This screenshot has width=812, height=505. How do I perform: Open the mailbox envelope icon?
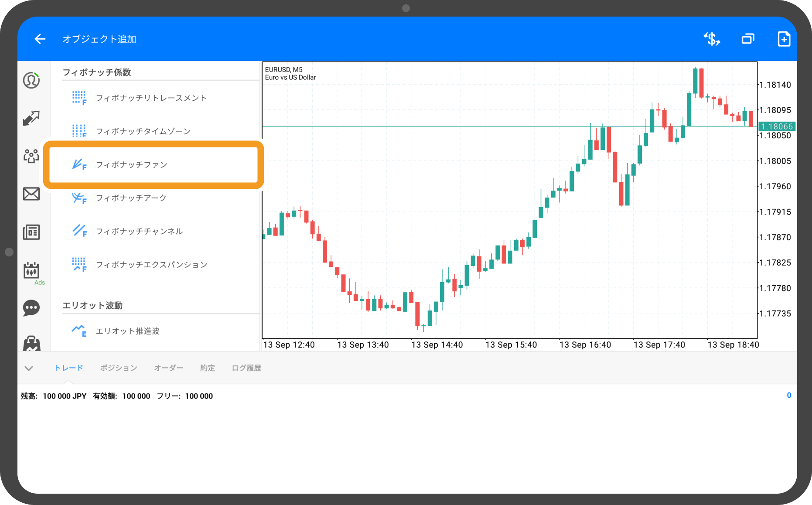[31, 194]
